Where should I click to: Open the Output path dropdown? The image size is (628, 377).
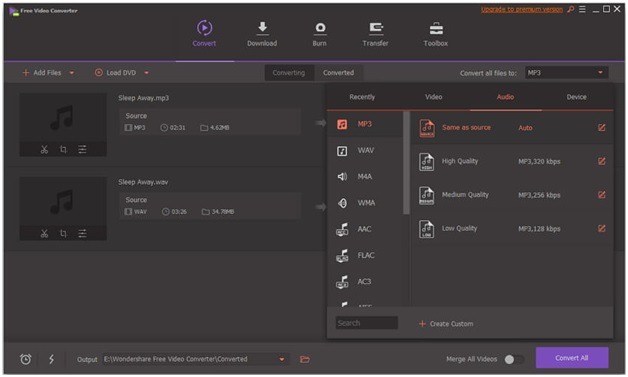[x=282, y=359]
